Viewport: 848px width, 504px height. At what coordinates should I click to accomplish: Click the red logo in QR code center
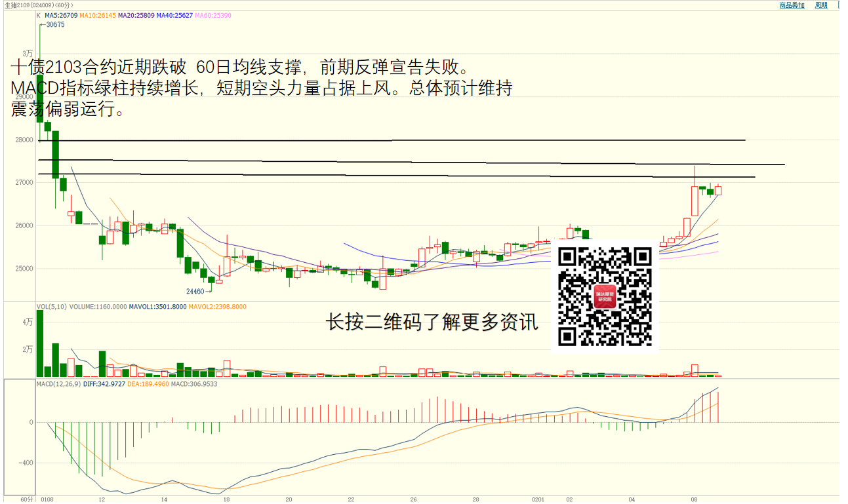point(605,297)
